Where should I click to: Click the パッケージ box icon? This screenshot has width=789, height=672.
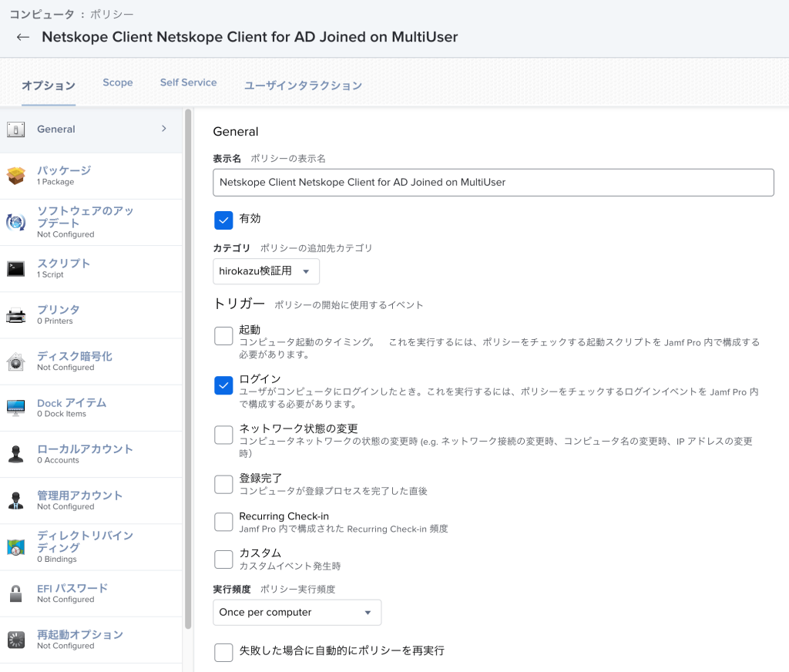pos(15,176)
